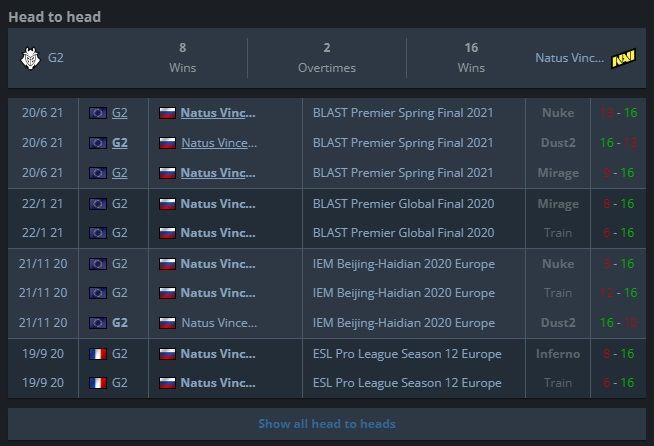Open IEM Beijing-Haidian 2020 Europe Nuke match
The height and width of the screenshot is (446, 654).
point(403,263)
